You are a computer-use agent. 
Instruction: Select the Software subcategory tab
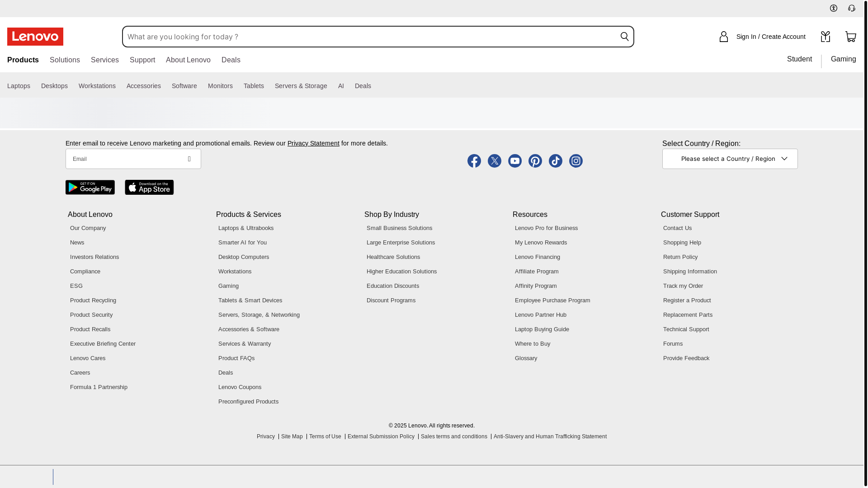(x=184, y=86)
